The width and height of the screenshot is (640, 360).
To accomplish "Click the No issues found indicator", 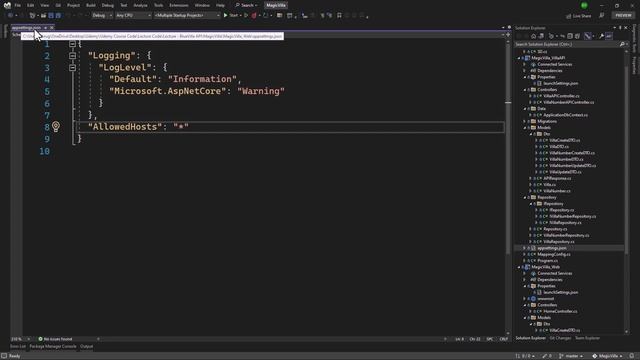I will click(55, 339).
